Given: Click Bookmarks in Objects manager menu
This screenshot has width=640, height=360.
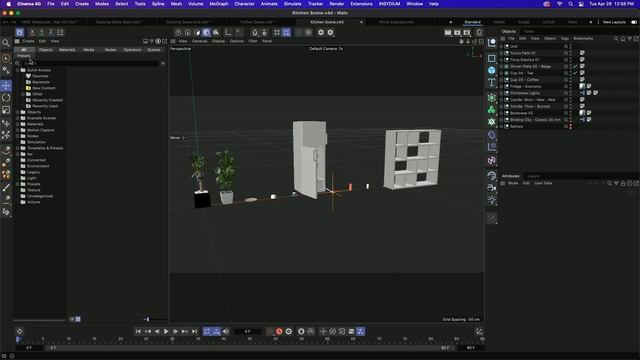Looking at the screenshot, I should pyautogui.click(x=583, y=38).
